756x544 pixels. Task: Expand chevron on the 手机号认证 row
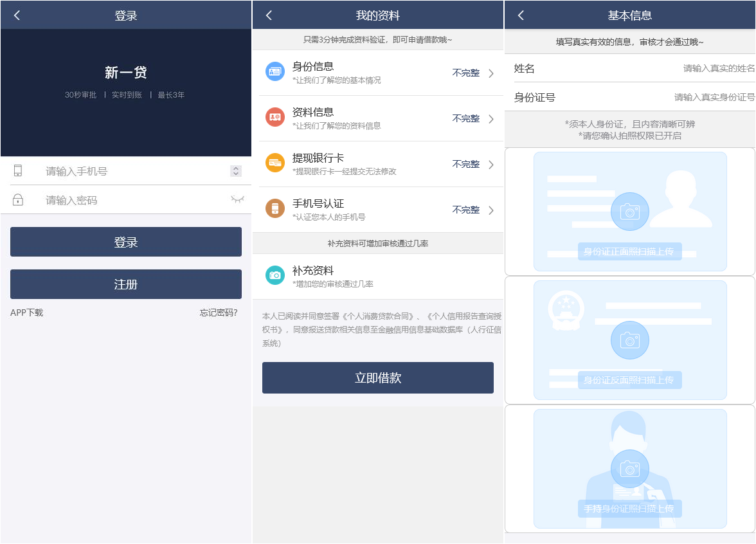pyautogui.click(x=491, y=210)
